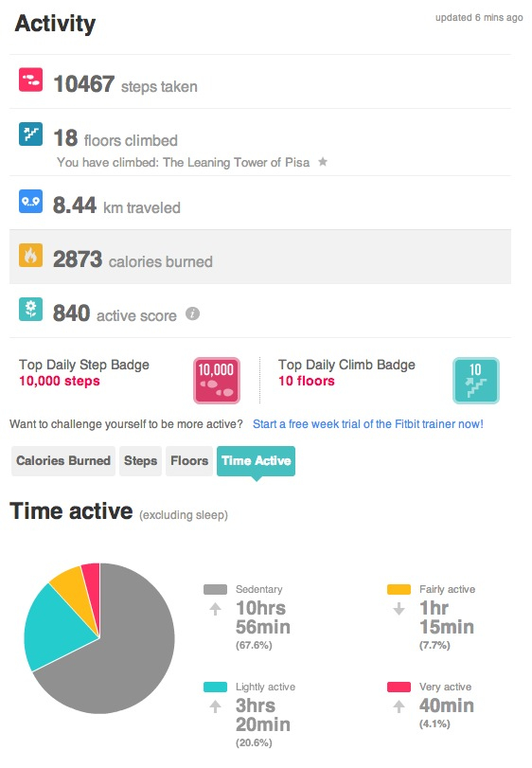532x768 pixels.
Task: Click the teal active score flower icon
Action: click(31, 309)
